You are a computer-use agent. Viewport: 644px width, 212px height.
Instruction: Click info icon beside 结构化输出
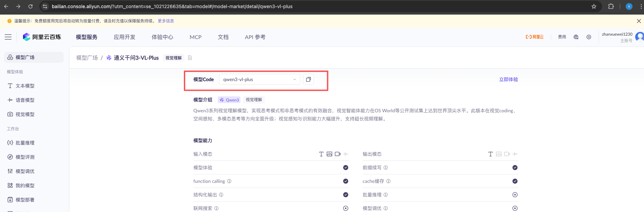click(x=221, y=195)
